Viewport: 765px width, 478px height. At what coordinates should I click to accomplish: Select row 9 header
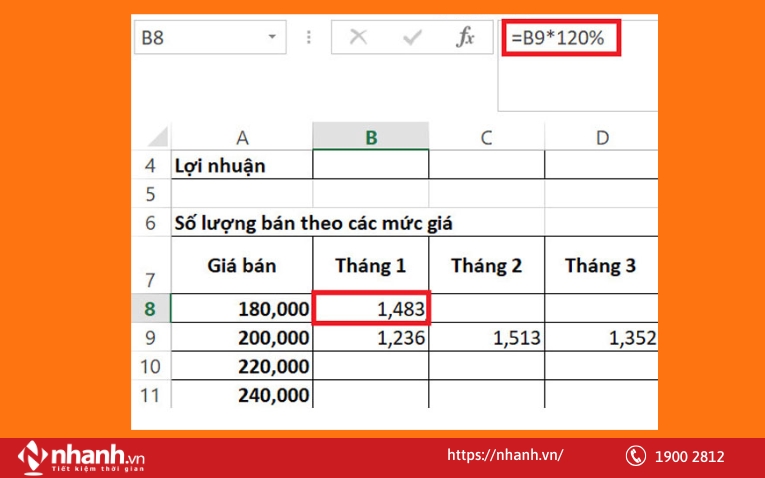point(151,337)
